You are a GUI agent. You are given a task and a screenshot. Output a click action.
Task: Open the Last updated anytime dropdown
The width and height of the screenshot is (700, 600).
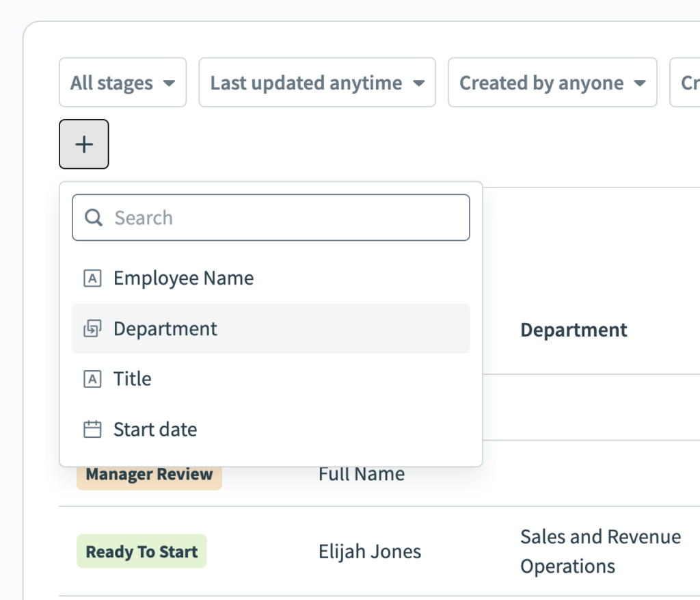pos(317,82)
